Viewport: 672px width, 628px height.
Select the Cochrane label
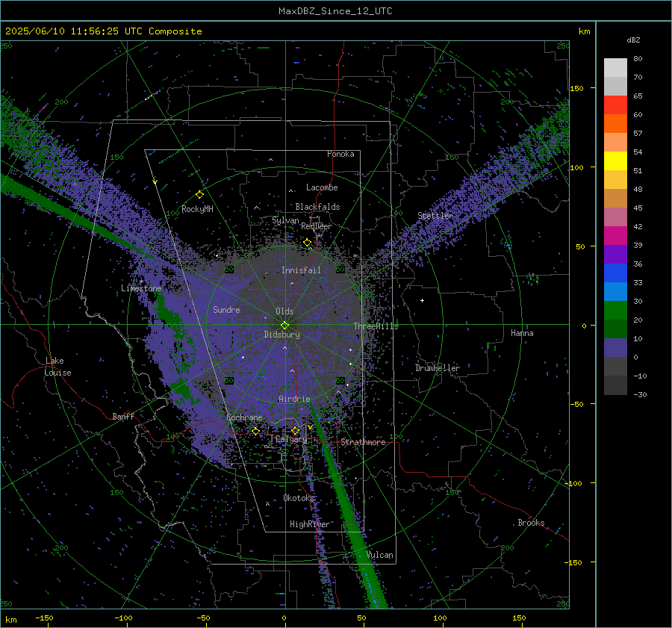click(x=244, y=417)
